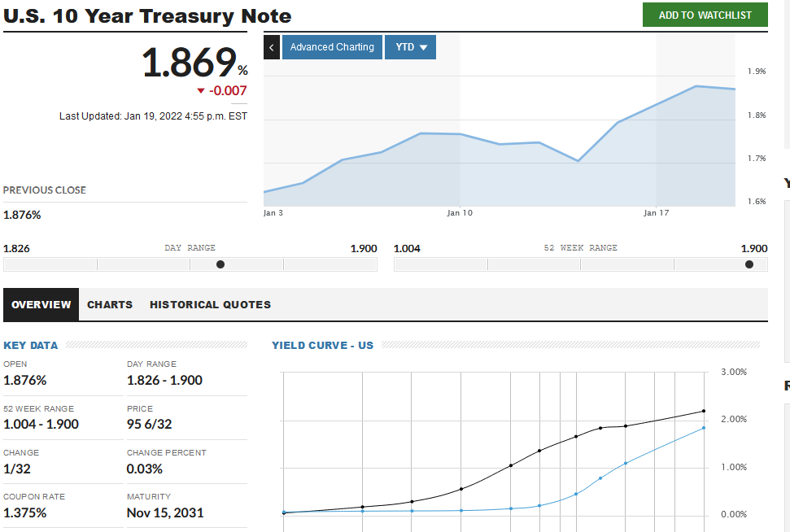Select the 1.869 yield value
The width and height of the screenshot is (790, 532).
tap(190, 63)
